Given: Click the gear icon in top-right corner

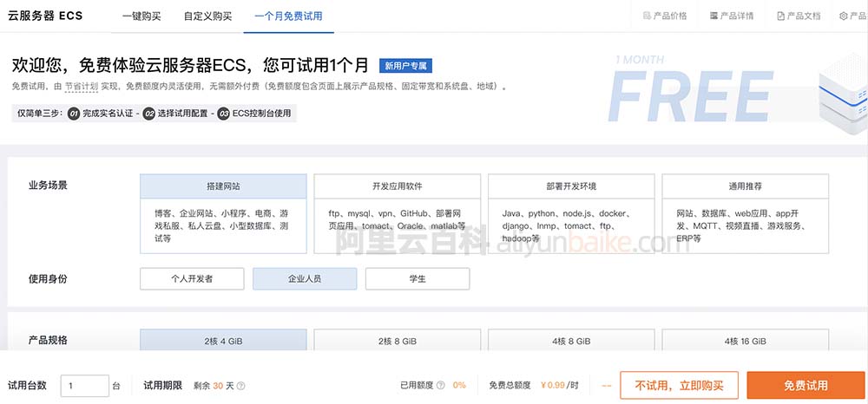Looking at the screenshot, I should (844, 16).
